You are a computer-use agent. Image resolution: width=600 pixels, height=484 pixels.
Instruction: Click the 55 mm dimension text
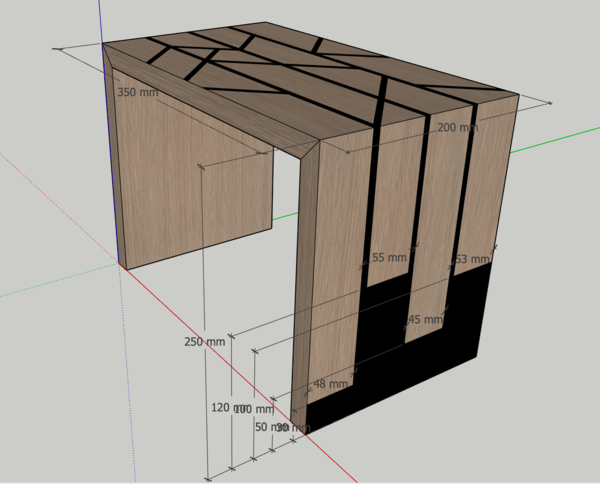coord(388,258)
